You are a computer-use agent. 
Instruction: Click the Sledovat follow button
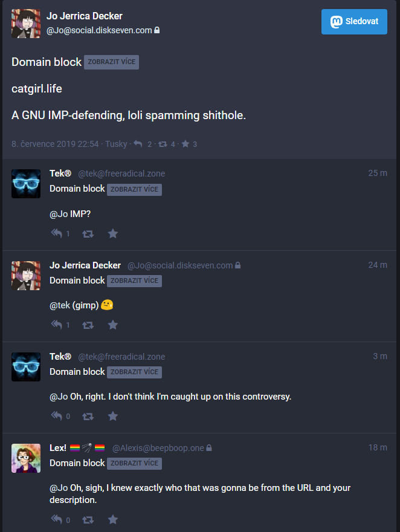354,21
